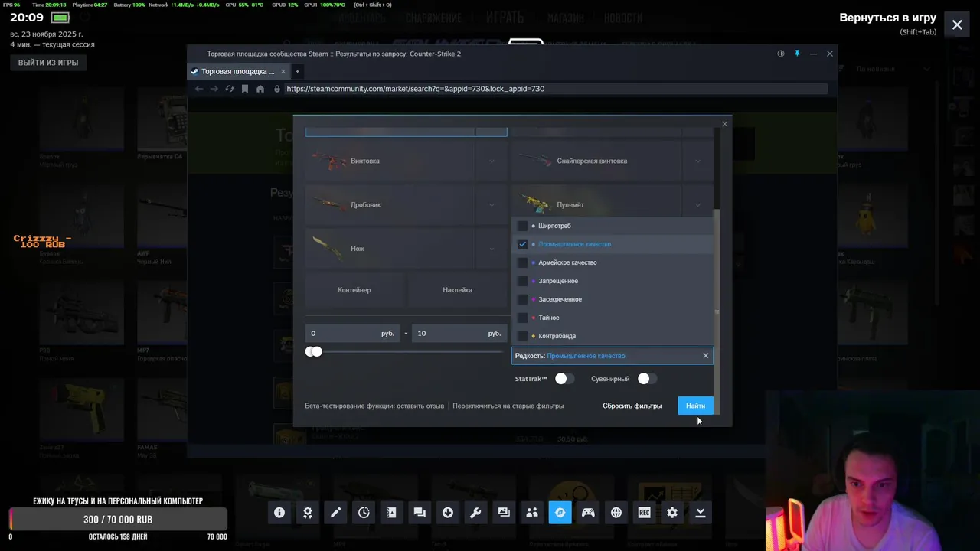Screen dimensions: 980x551
Task: Expand the Винтовка category chevron
Action: [492, 161]
